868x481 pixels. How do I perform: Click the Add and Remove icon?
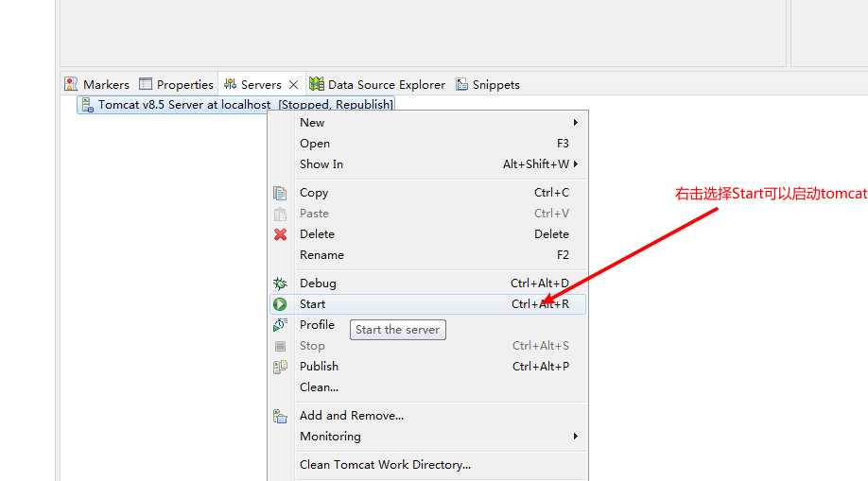(280, 416)
